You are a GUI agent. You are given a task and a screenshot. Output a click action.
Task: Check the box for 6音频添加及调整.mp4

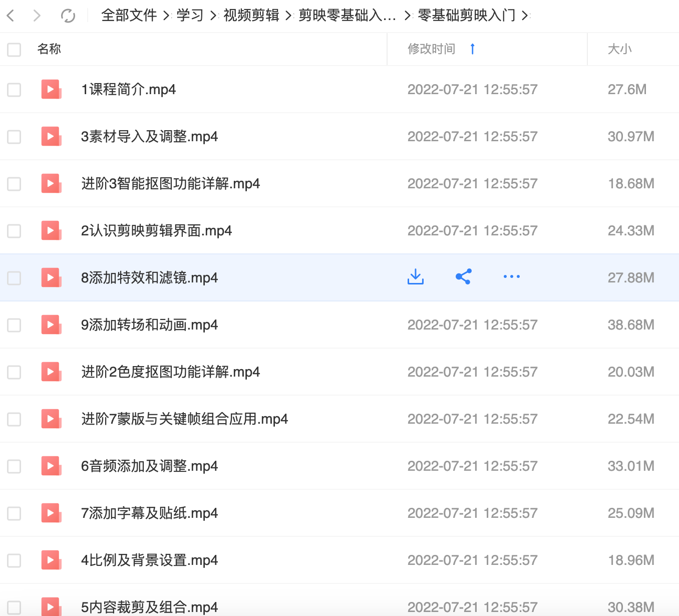(14, 467)
